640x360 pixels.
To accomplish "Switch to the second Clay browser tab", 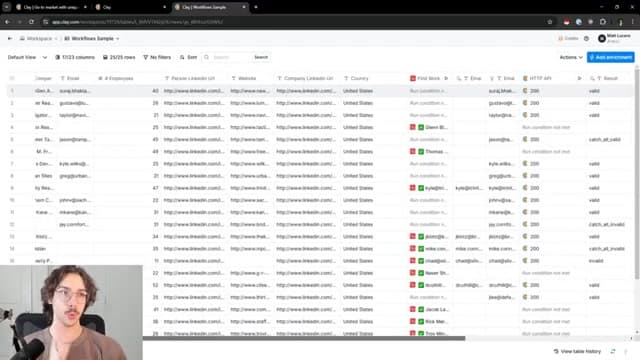I will click(x=130, y=7).
